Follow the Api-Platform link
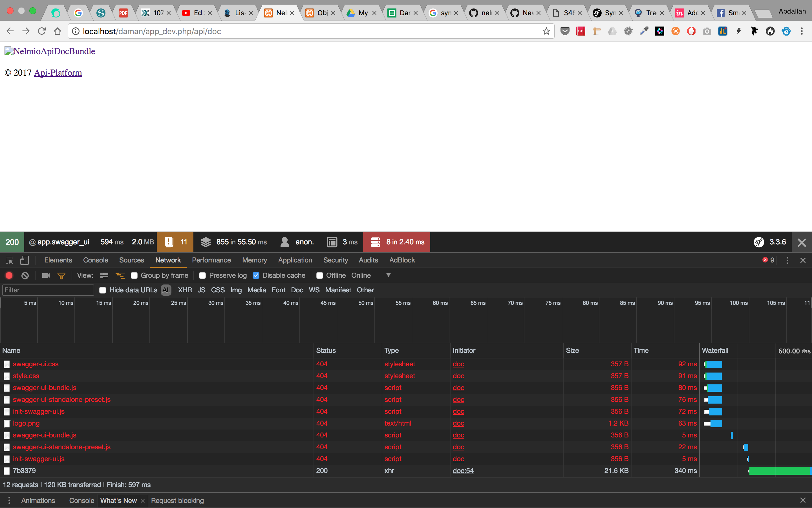 click(58, 73)
